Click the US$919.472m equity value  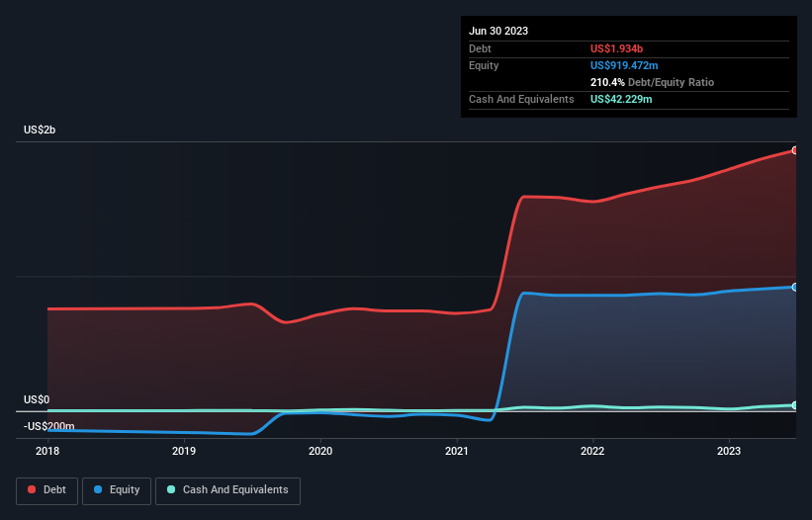[624, 65]
